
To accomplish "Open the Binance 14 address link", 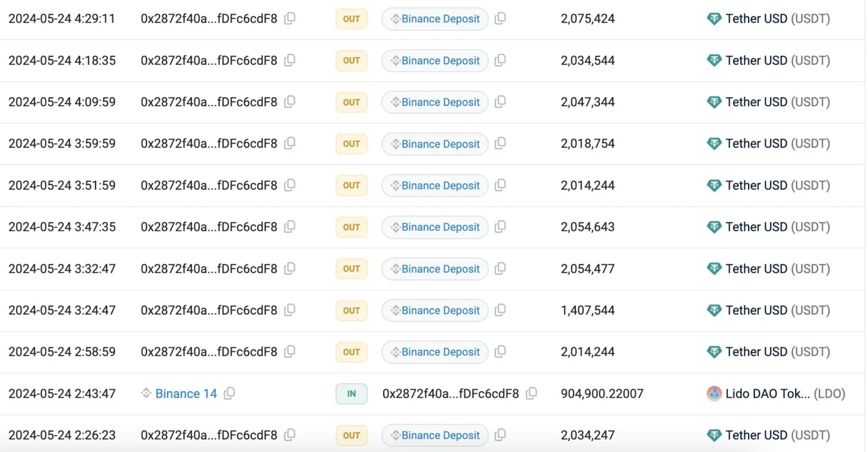I will click(186, 394).
